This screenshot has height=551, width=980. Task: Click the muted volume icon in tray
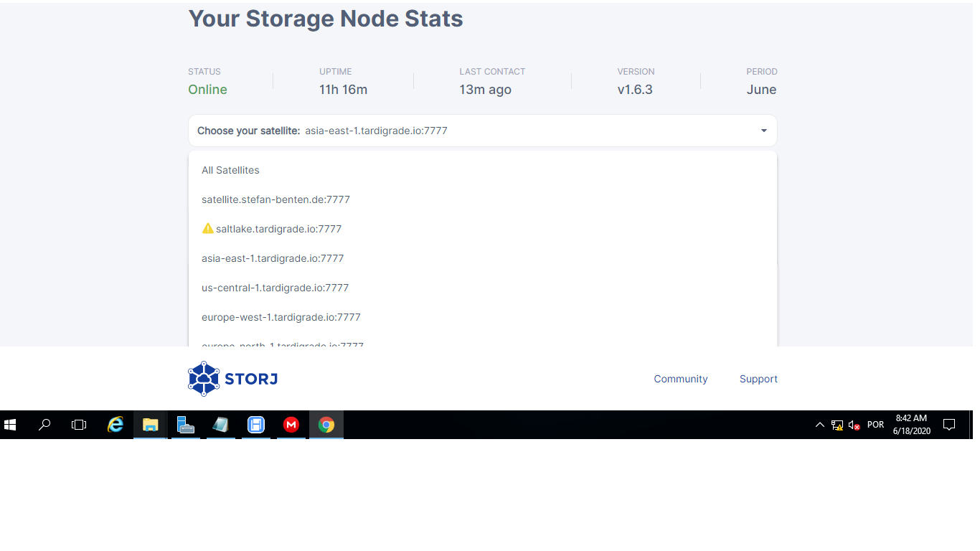[854, 425]
